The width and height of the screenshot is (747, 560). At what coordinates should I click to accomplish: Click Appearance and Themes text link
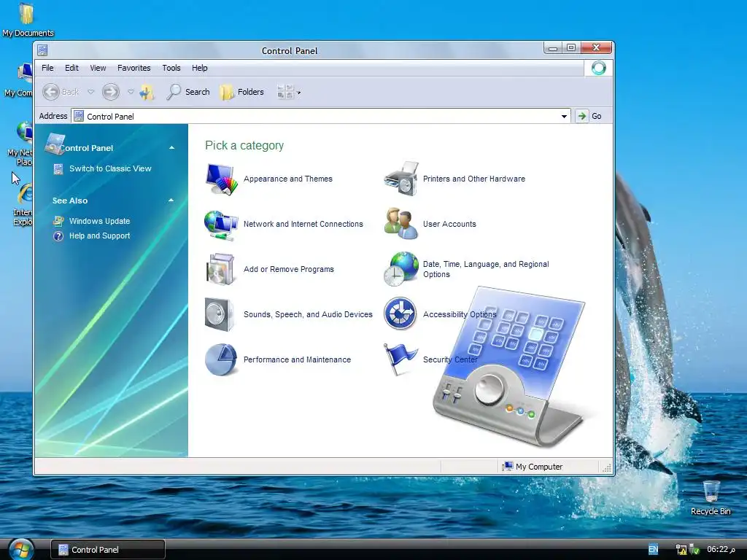point(287,179)
